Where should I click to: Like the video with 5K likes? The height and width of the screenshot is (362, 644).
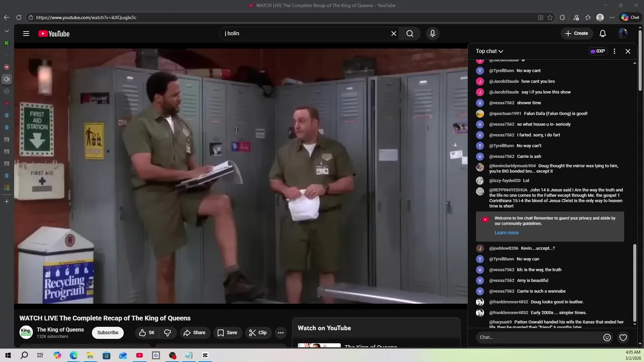tap(147, 333)
